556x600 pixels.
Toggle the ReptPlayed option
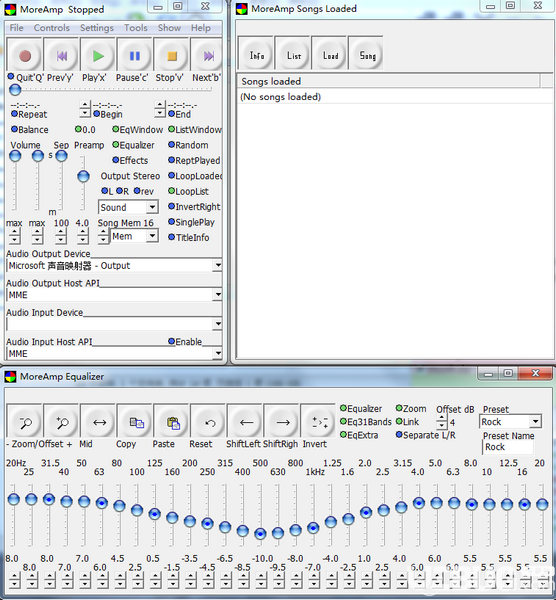tap(194, 160)
